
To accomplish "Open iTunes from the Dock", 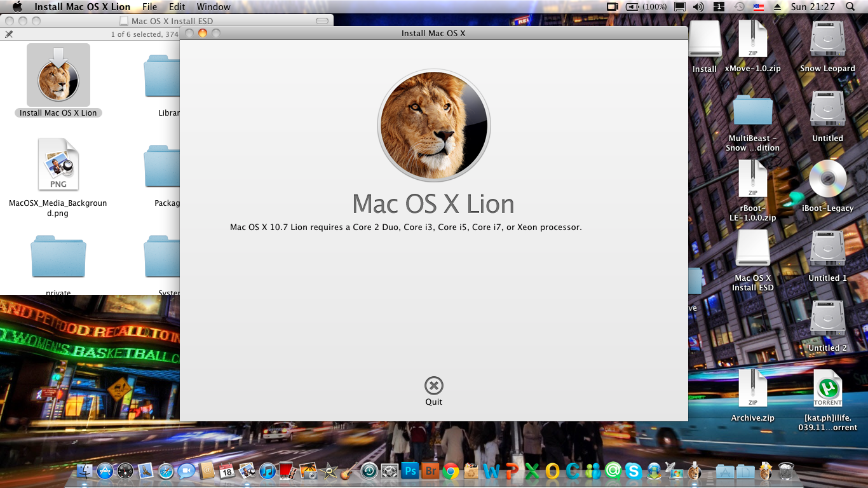I will pos(268,471).
